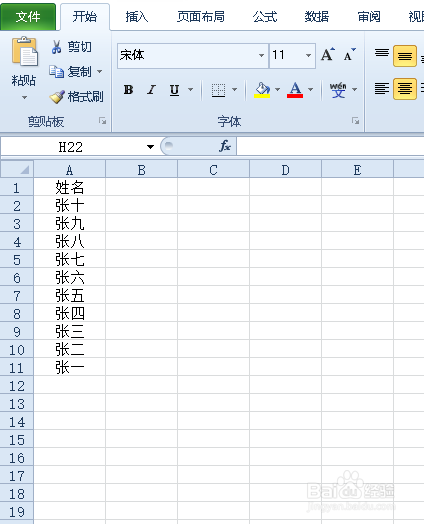Click the 粘贴 paste label
Viewport: 424px width, 524px height.
pyautogui.click(x=24, y=81)
